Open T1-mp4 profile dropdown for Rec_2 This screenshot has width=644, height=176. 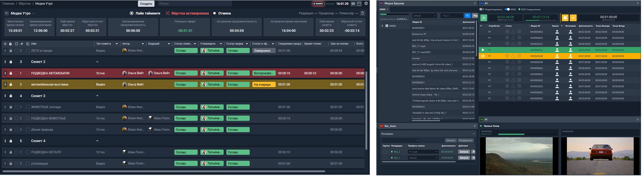pyautogui.click(x=423, y=152)
